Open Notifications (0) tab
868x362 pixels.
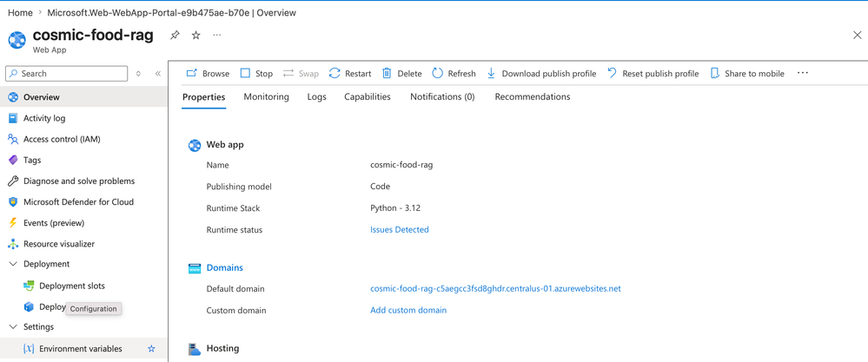[442, 96]
